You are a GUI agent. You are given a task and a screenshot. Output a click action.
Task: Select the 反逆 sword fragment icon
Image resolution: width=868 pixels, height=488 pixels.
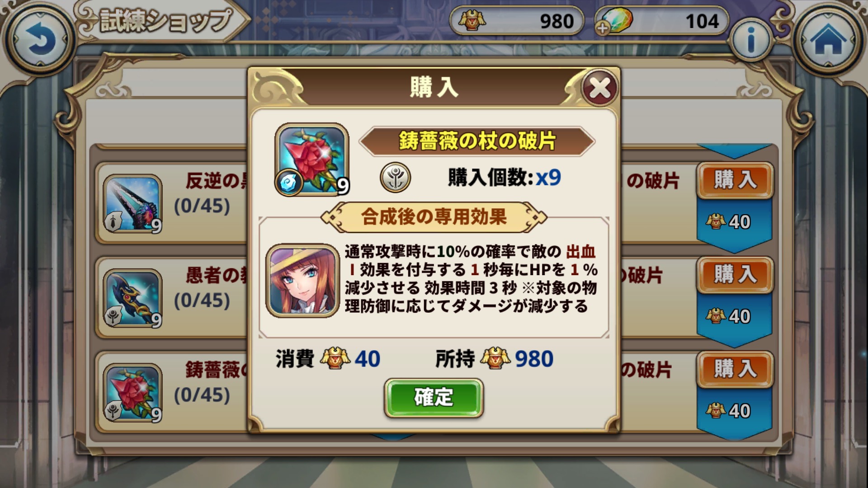pyautogui.click(x=132, y=204)
